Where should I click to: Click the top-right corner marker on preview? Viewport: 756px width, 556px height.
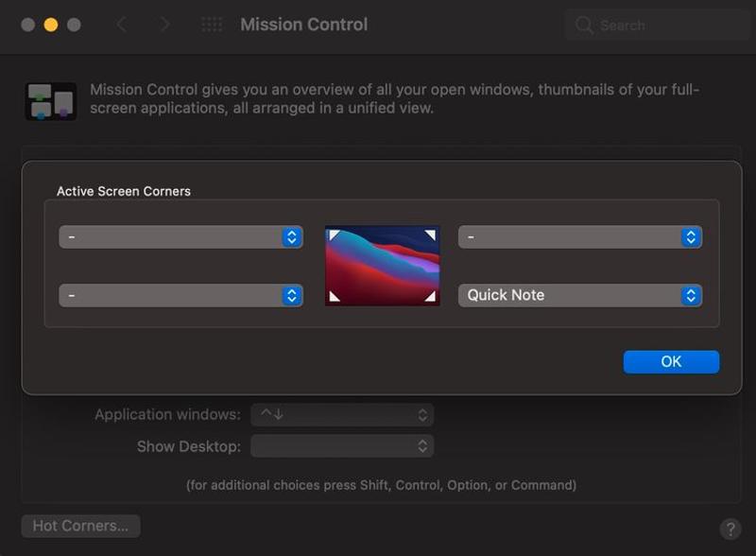(431, 235)
